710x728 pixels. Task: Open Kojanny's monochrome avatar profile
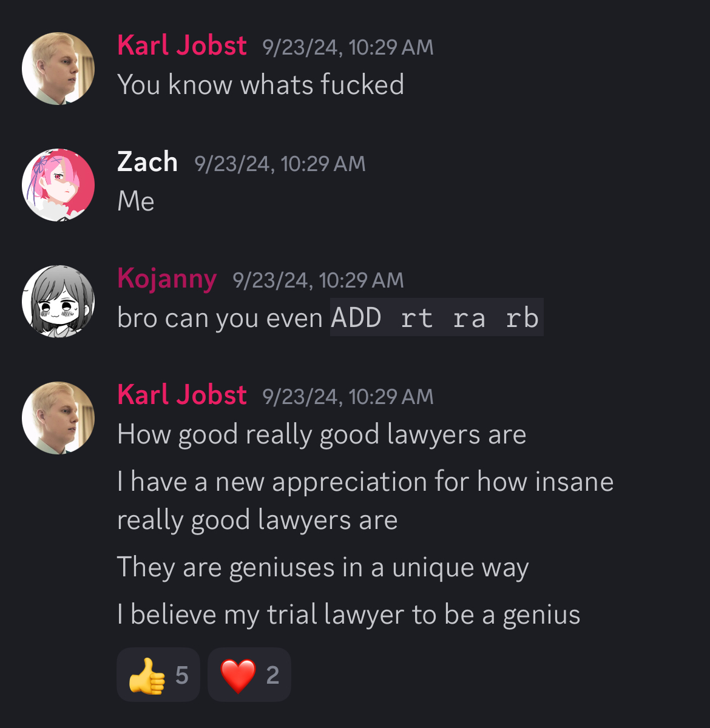[58, 302]
